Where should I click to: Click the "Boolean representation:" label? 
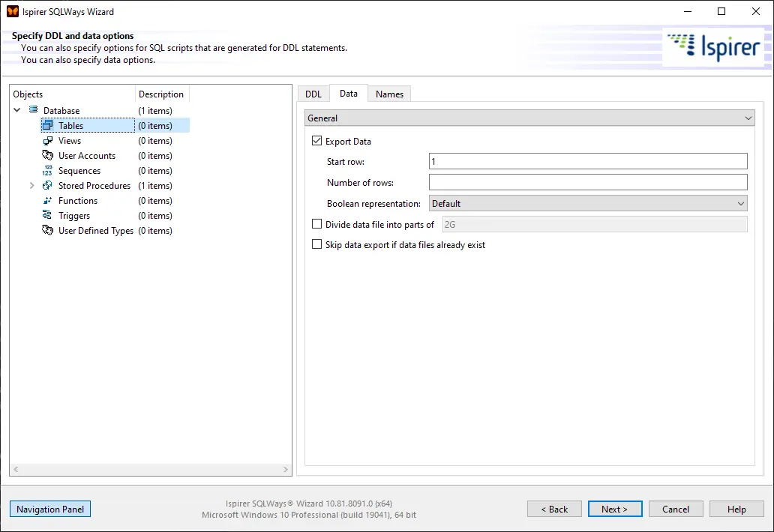[x=373, y=203]
